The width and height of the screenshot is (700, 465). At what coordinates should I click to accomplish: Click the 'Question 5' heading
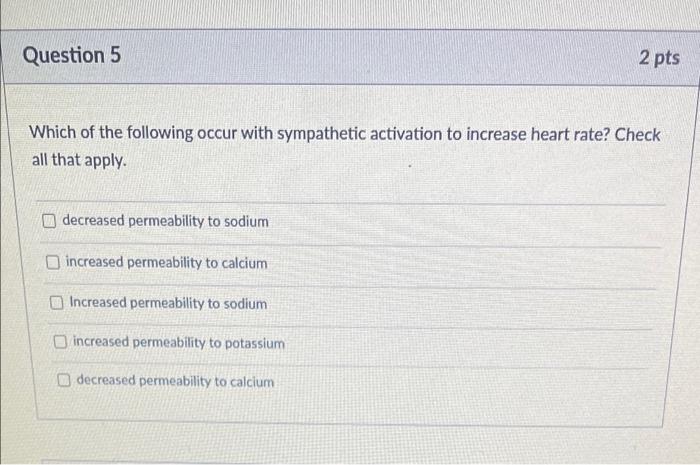click(71, 56)
